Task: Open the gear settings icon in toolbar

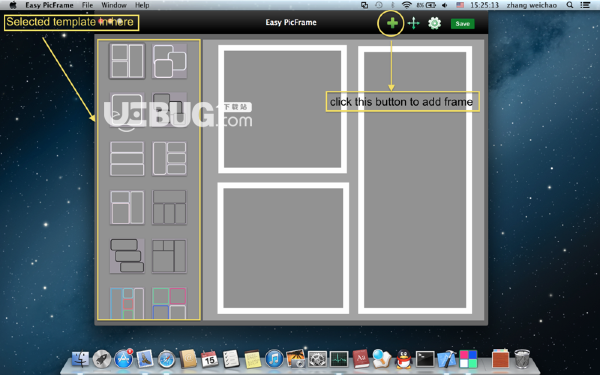Action: click(x=434, y=23)
